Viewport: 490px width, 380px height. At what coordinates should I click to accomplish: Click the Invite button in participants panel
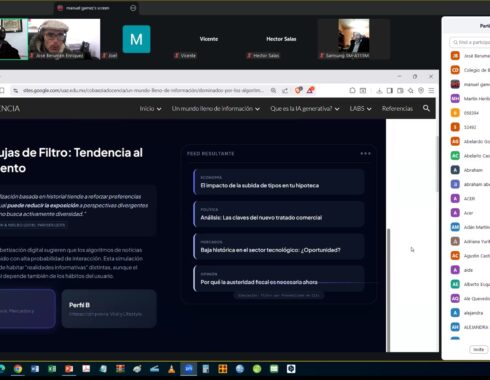click(478, 349)
